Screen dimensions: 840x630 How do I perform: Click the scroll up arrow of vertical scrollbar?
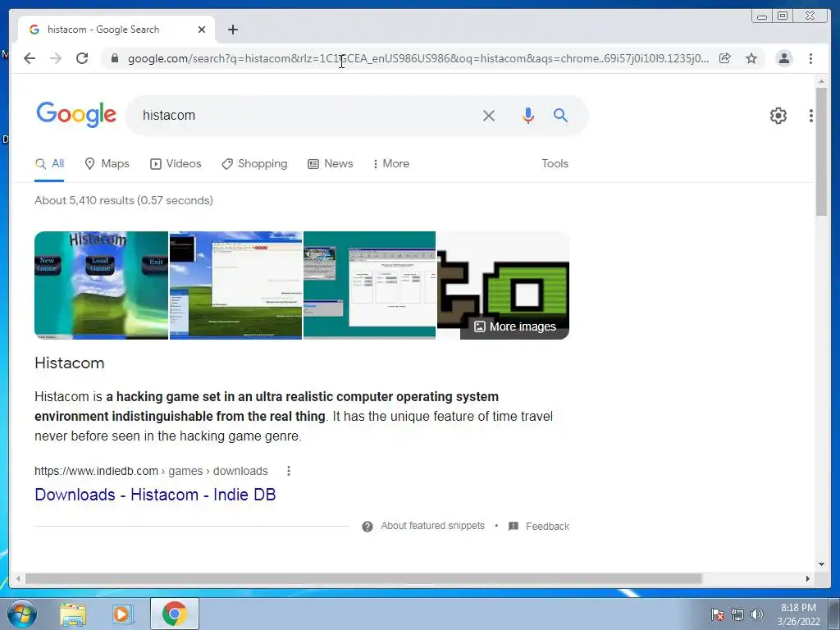click(821, 81)
